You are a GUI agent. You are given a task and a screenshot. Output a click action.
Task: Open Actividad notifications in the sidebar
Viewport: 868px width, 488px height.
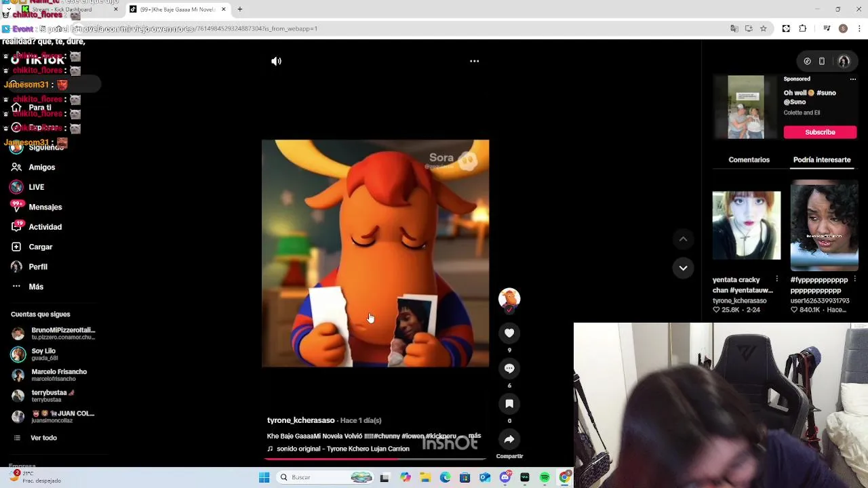[x=36, y=227]
